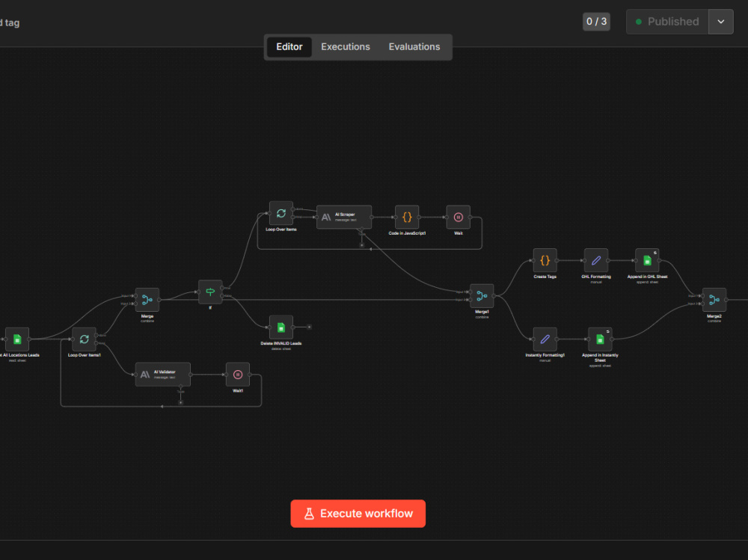Select the Merge2 combine node
Viewport: 748px width, 560px height.
point(714,300)
